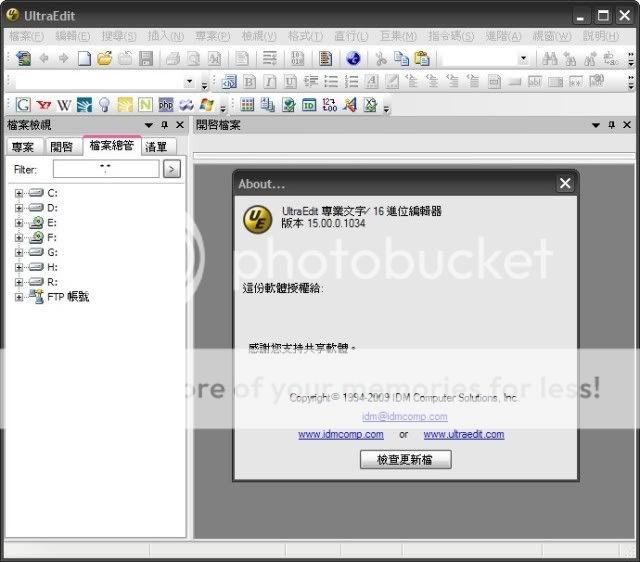Click the 檢查更新檔 button
Screen dimensions: 640x562
tap(405, 460)
